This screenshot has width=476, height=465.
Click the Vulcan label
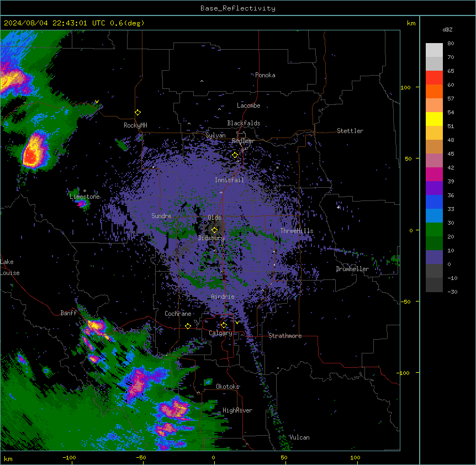point(299,437)
